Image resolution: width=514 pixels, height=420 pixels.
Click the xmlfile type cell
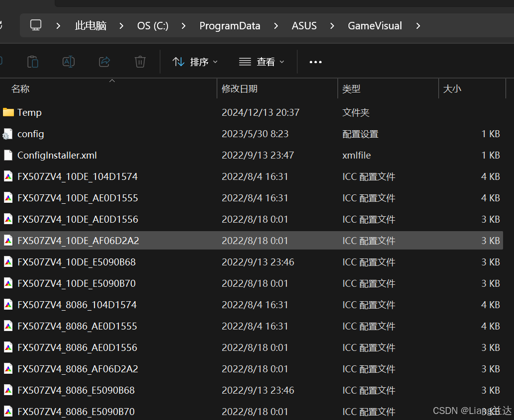[356, 155]
